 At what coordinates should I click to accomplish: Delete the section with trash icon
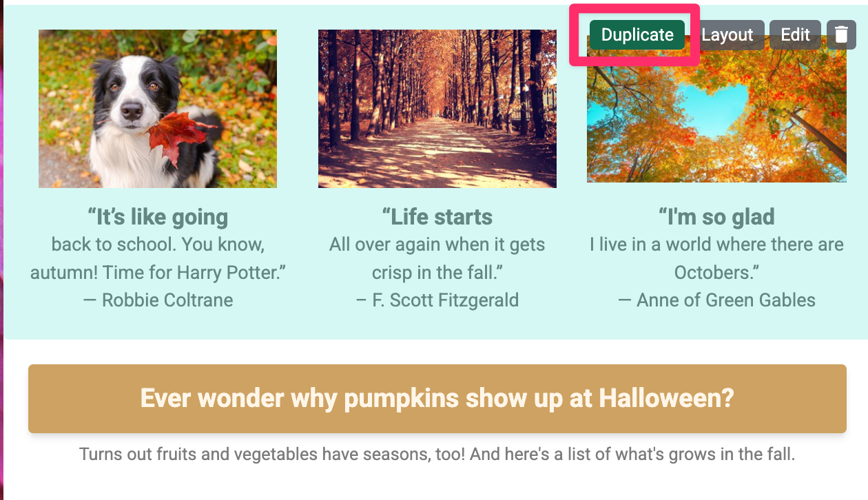[841, 34]
